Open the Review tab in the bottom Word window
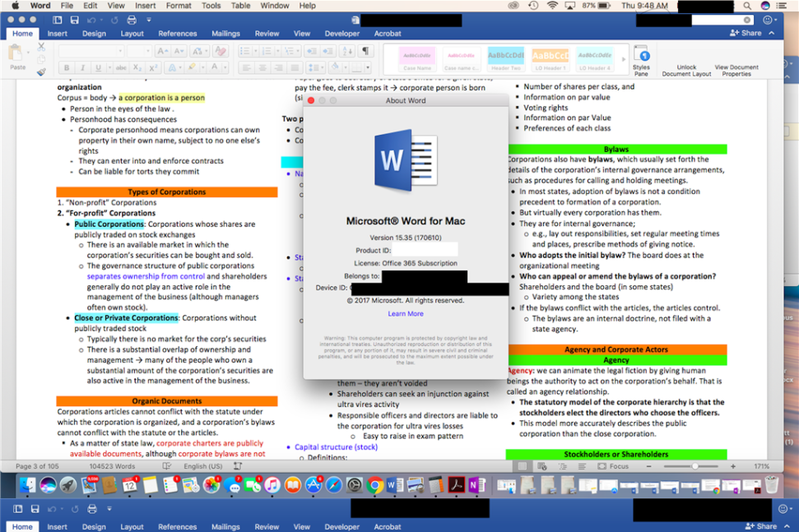 pos(267,526)
